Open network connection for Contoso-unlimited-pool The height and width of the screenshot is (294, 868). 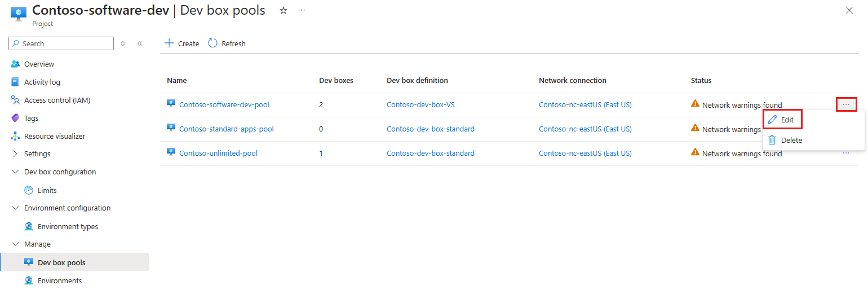point(585,153)
